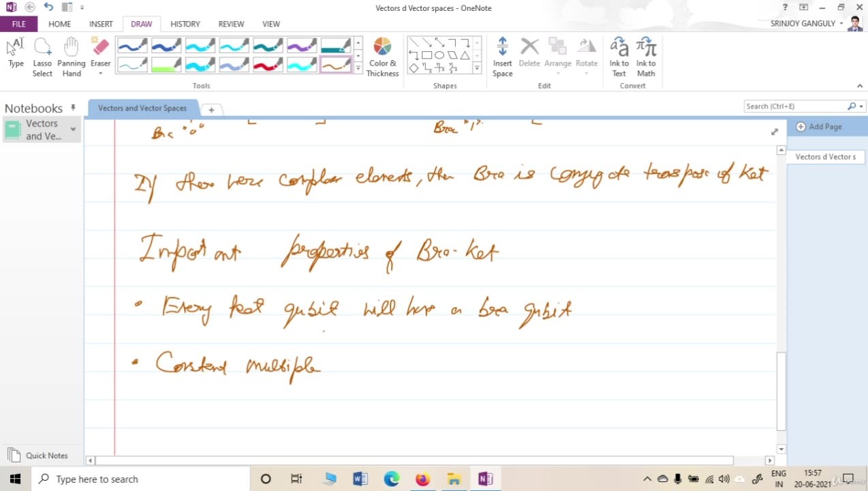Image resolution: width=868 pixels, height=491 pixels.
Task: Open File Explorer from the taskbar
Action: (454, 479)
